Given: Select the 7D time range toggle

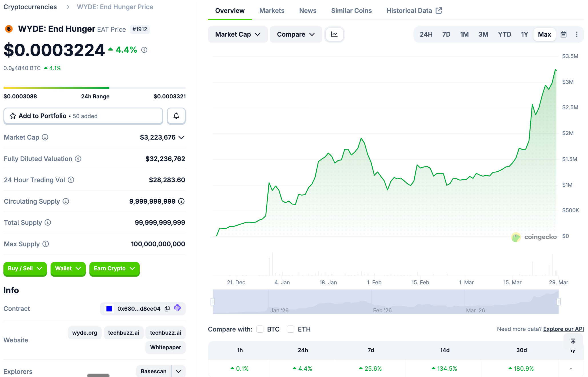Looking at the screenshot, I should point(446,34).
